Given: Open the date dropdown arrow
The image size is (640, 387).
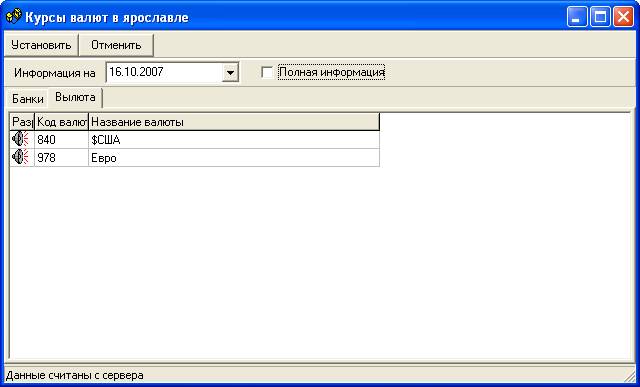Looking at the screenshot, I should [231, 73].
